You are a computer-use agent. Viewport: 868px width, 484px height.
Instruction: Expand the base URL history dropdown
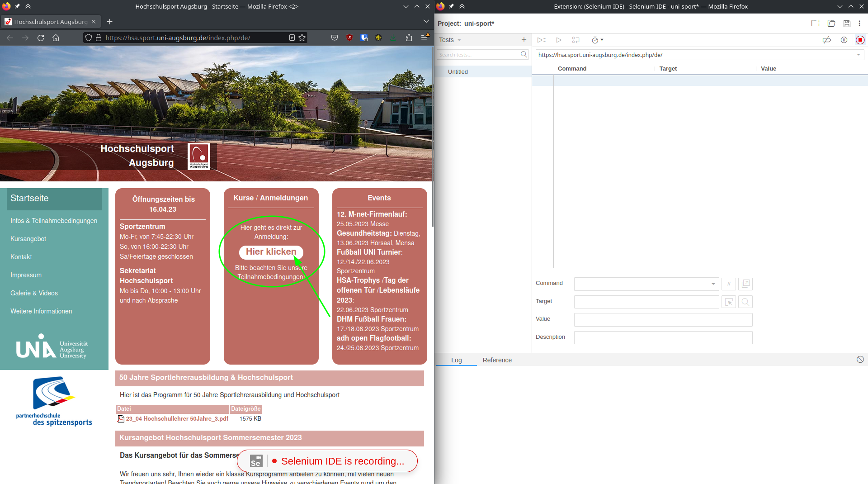click(858, 55)
